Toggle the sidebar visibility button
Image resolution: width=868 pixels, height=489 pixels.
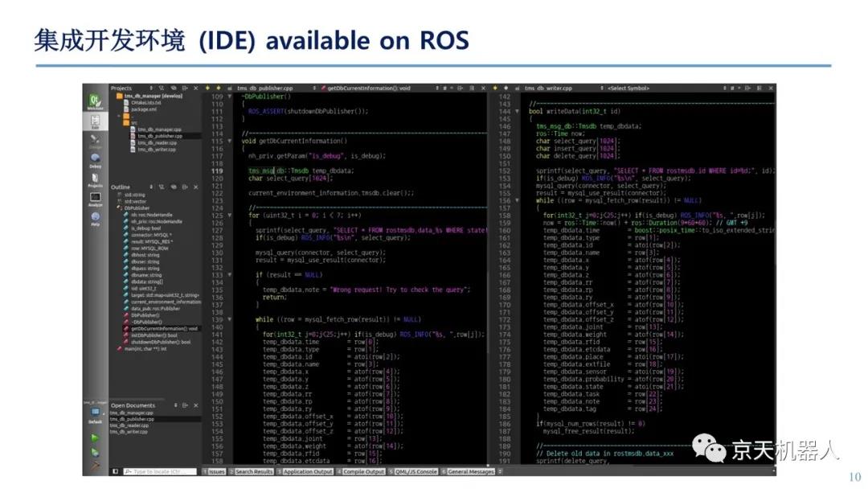pos(115,471)
